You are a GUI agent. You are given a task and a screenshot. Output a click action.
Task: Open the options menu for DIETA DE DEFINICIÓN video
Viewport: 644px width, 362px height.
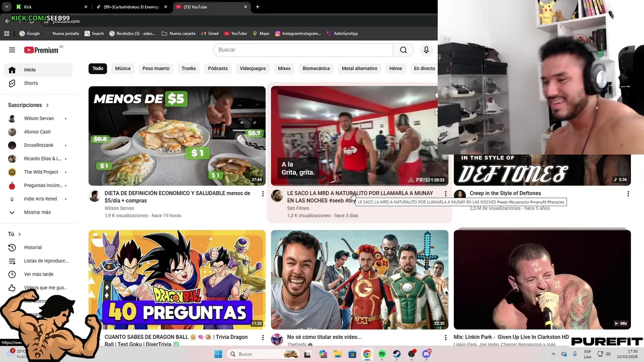[x=263, y=194]
